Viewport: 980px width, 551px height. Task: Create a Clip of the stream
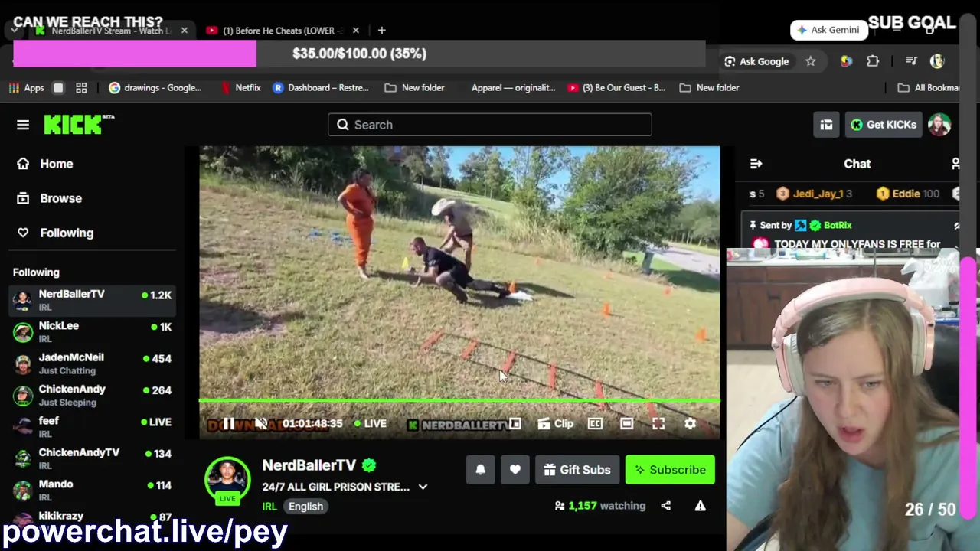click(x=556, y=423)
